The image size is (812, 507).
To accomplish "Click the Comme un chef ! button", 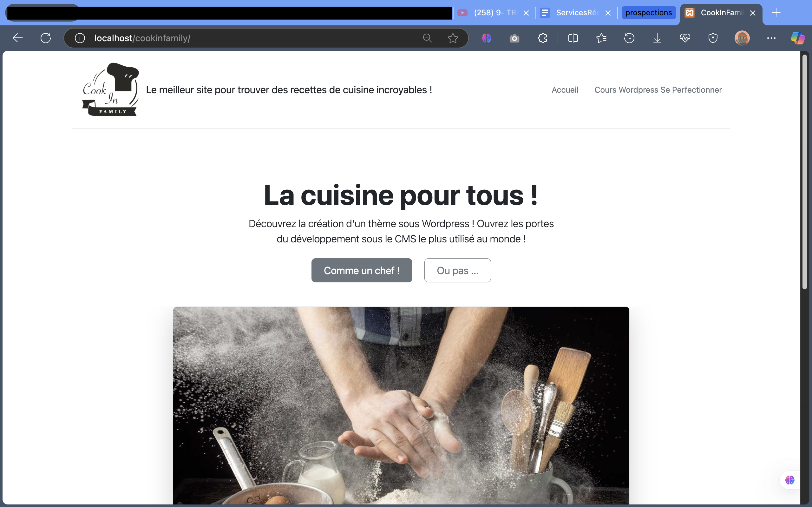I will click(x=362, y=270).
